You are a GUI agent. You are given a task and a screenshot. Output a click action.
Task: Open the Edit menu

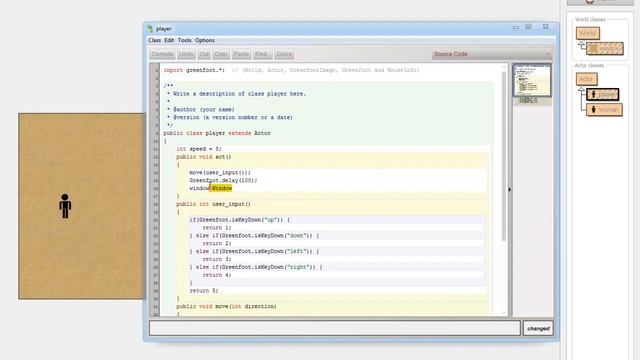169,40
